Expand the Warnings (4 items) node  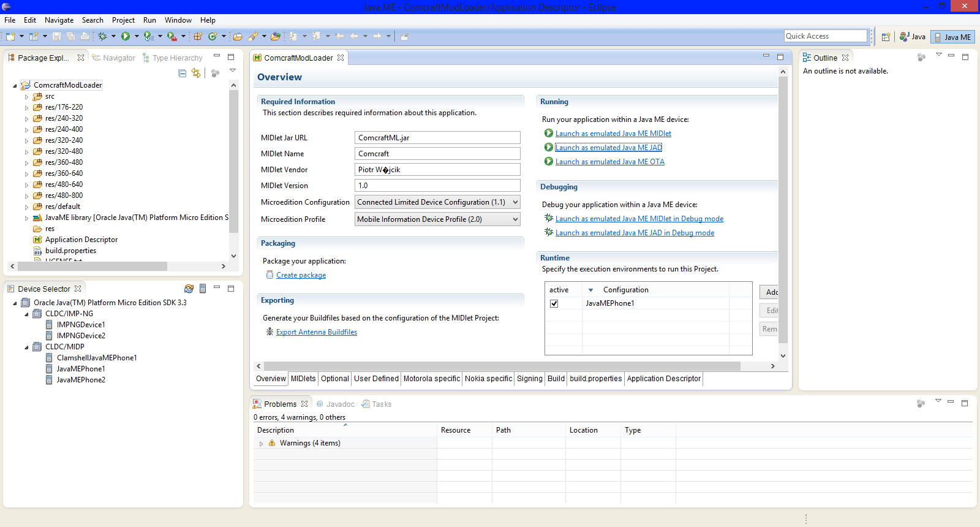pos(261,444)
